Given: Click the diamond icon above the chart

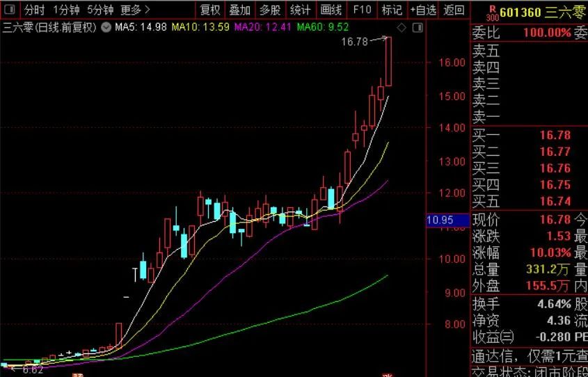Looking at the screenshot, I should pyautogui.click(x=402, y=28).
